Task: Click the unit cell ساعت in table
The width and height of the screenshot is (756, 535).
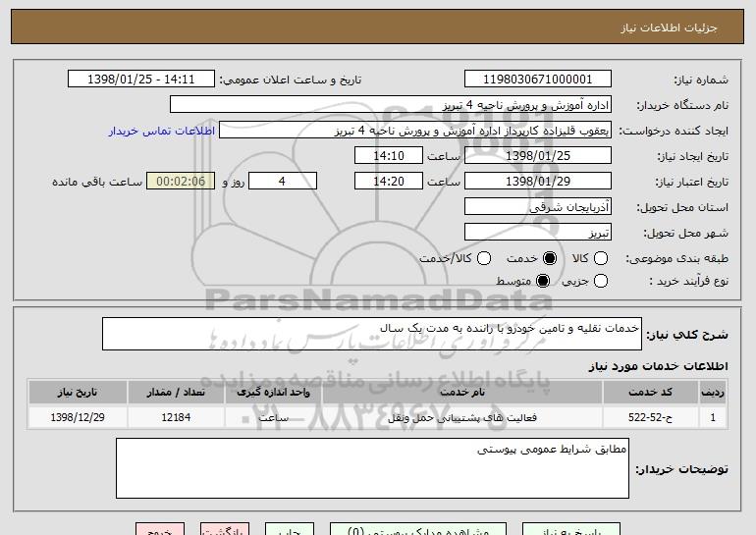Action: pyautogui.click(x=273, y=417)
